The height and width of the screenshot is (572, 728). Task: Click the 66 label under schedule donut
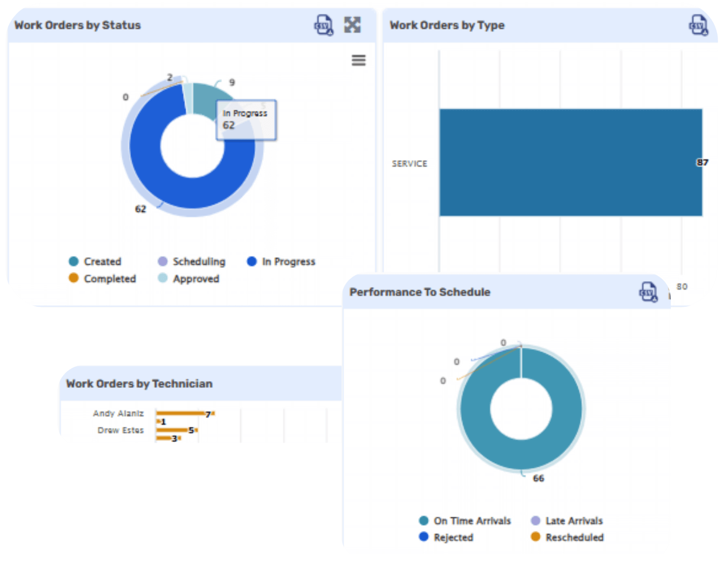click(x=538, y=478)
